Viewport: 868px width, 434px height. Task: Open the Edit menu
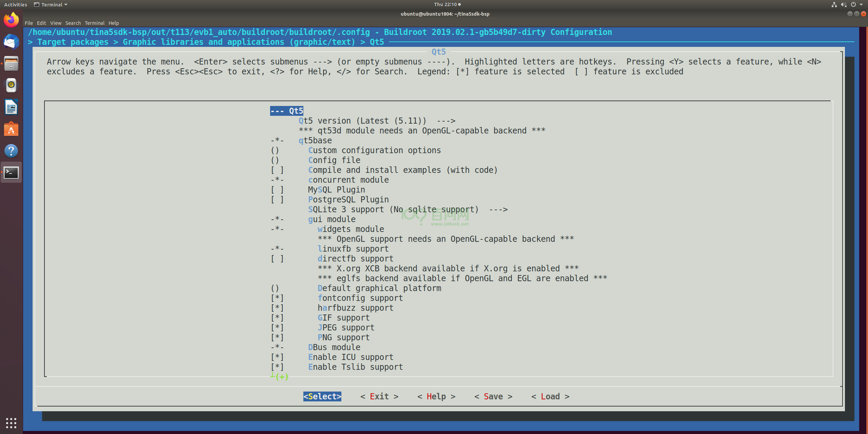tap(41, 23)
